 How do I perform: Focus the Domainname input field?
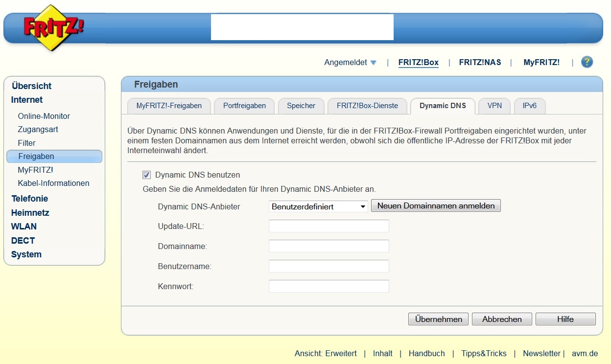pos(329,246)
